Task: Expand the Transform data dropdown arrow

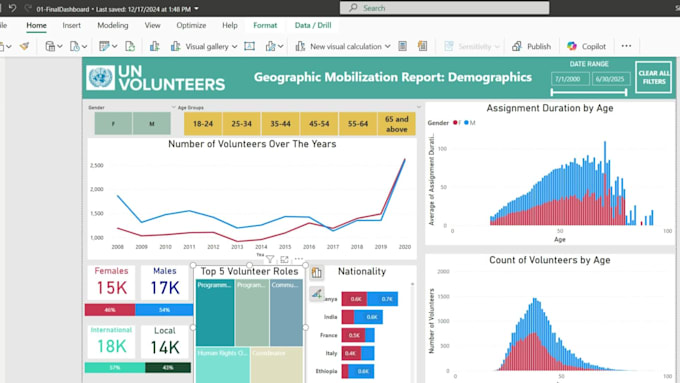Action: (114, 46)
